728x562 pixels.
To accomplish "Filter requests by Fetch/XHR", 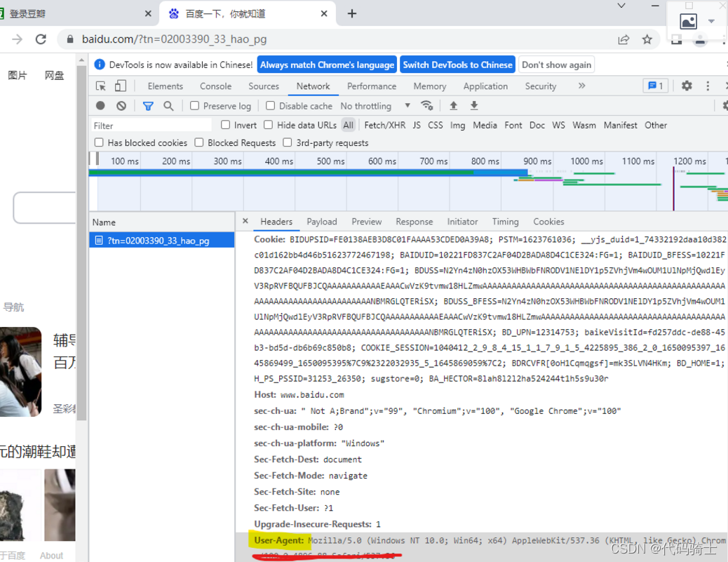I will [384, 126].
